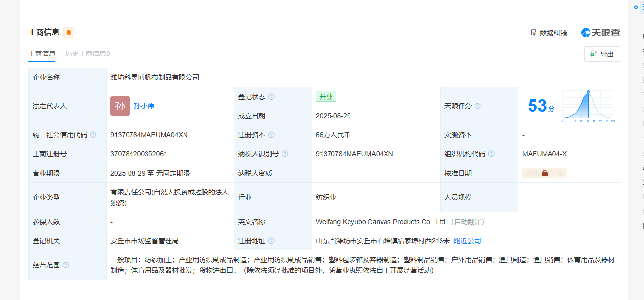The width and height of the screenshot is (644, 300).
Task: Open the 附近公司 link
Action: (467, 241)
